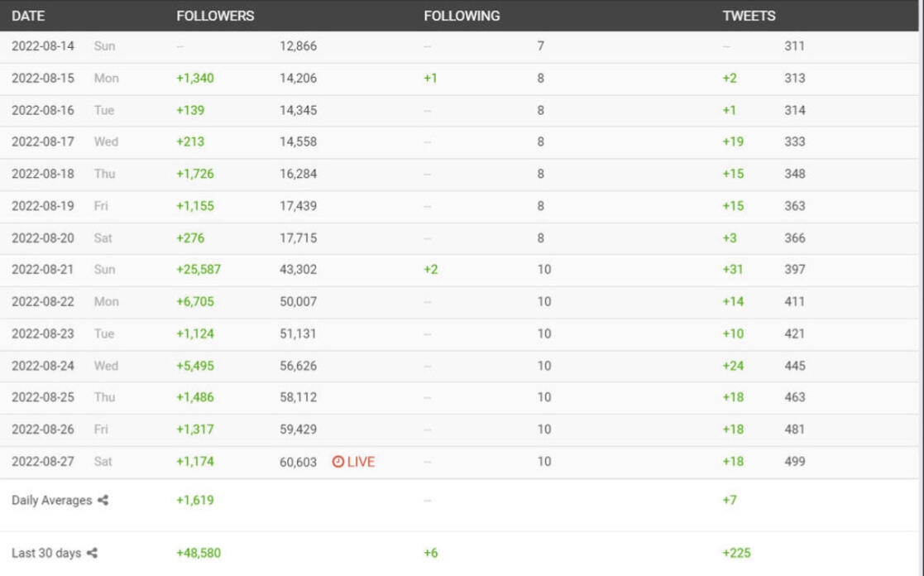Click the +6 following last 30 days value

[x=430, y=553]
